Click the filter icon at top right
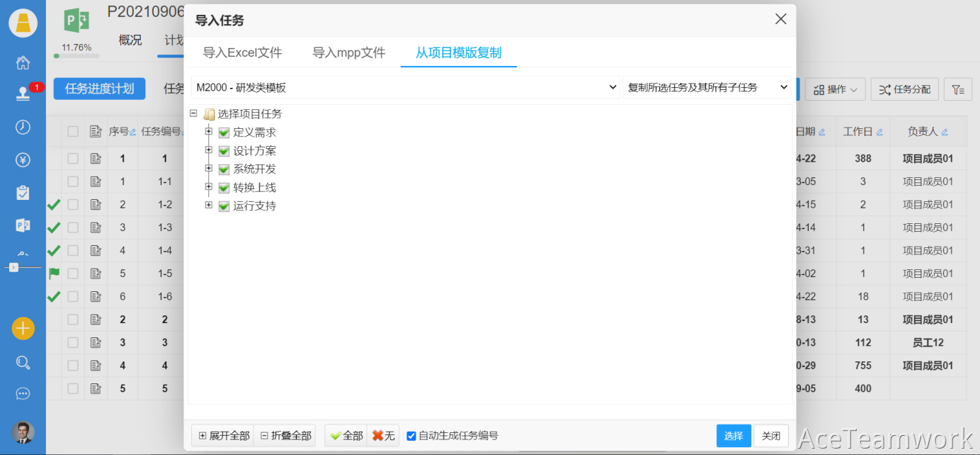 [957, 89]
